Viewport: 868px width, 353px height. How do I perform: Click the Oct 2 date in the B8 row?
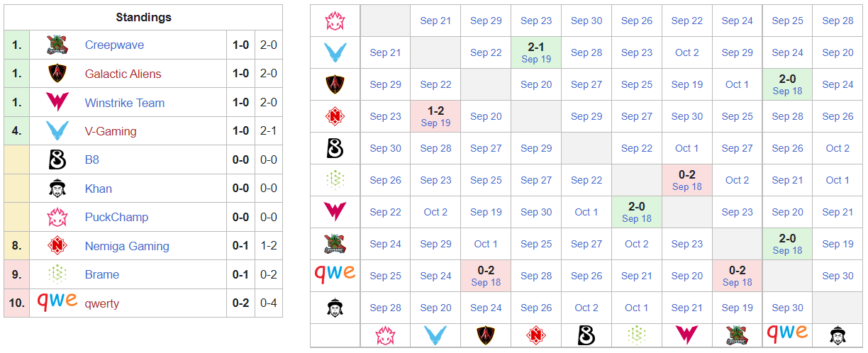[838, 148]
